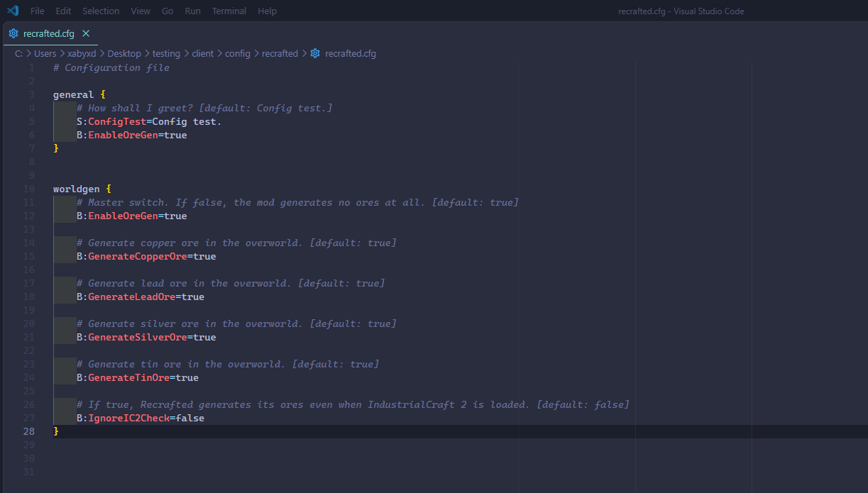The height and width of the screenshot is (493, 868).
Task: Click line number 10 in the gutter
Action: (x=29, y=189)
